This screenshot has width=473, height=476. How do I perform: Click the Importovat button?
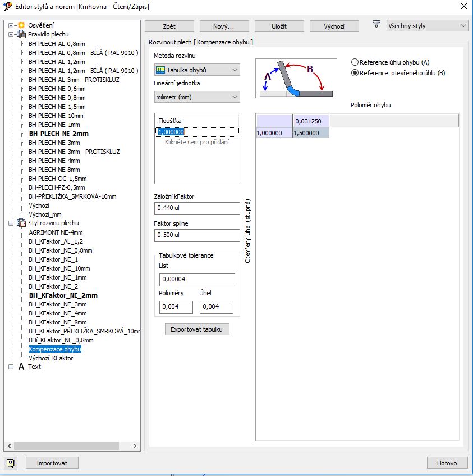[x=52, y=463]
